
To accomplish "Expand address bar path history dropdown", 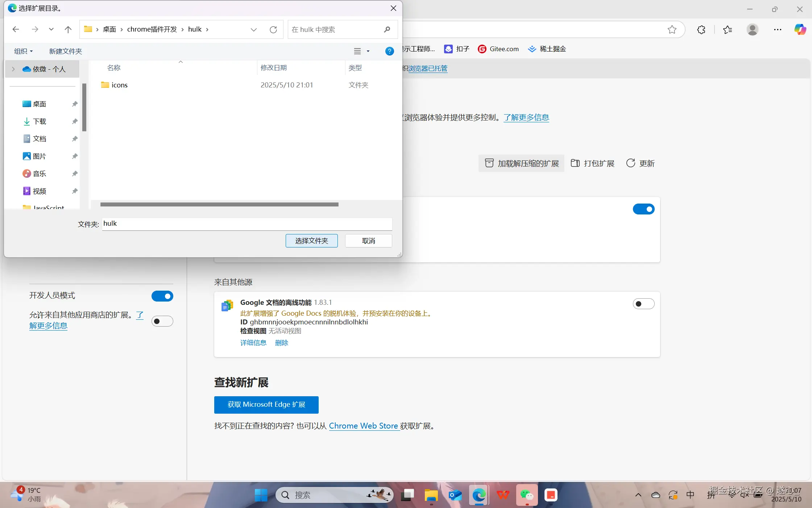I will [x=254, y=29].
